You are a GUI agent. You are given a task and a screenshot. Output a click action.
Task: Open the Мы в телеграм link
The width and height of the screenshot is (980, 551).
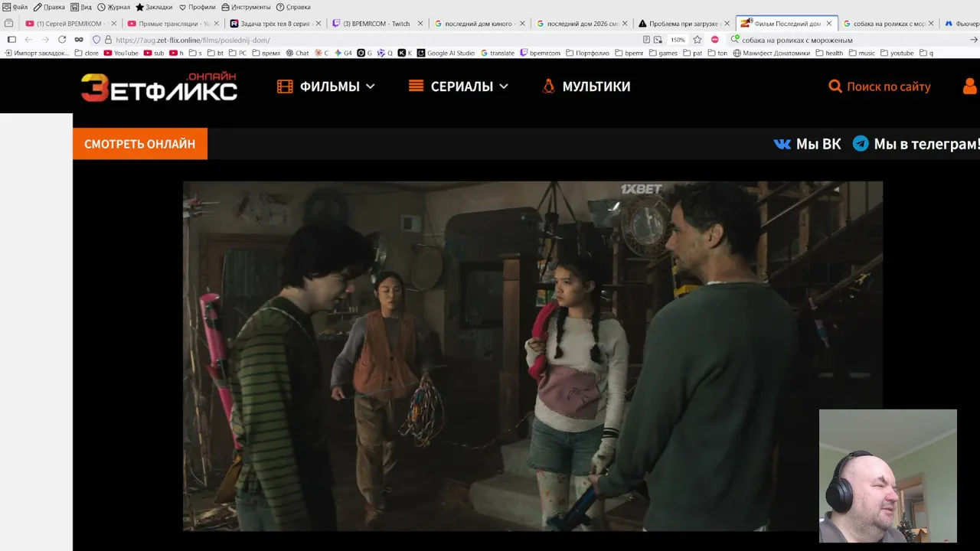916,144
